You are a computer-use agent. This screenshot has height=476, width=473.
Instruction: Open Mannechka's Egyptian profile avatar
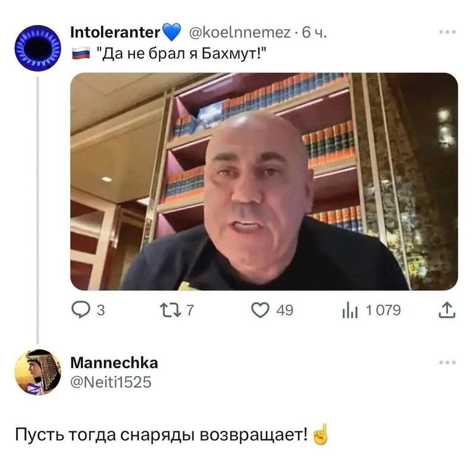[37, 372]
